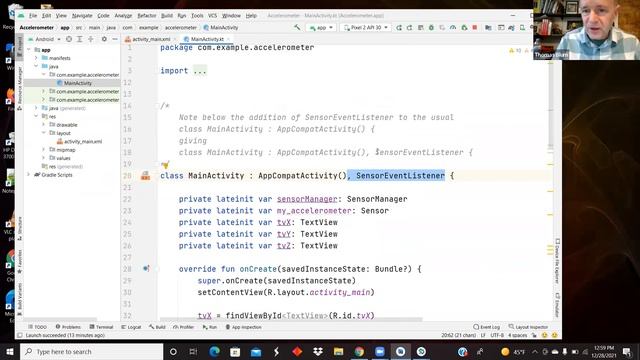Open the File menu
Screen dimensions: 640x360
33,16
